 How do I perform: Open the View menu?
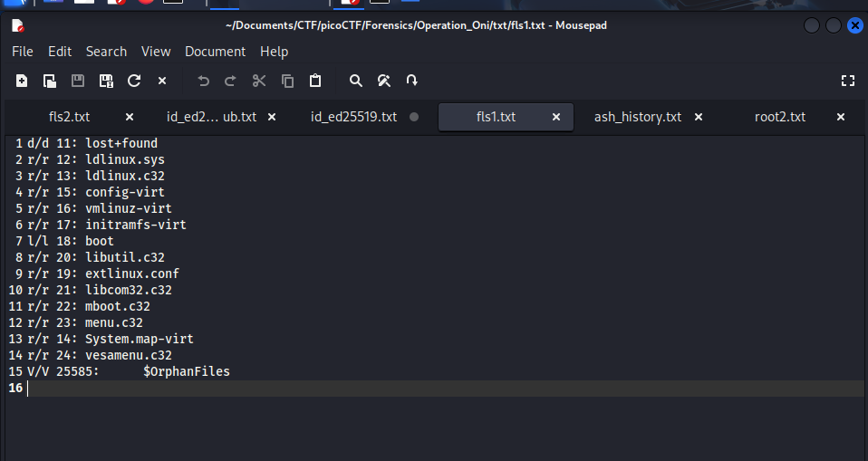pyautogui.click(x=156, y=52)
